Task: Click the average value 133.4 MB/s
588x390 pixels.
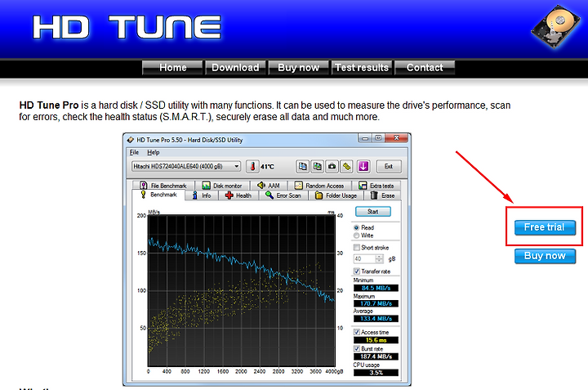Action: click(376, 319)
